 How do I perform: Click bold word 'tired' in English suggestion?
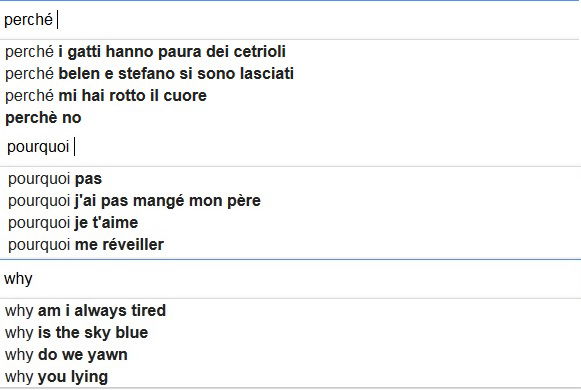(149, 310)
